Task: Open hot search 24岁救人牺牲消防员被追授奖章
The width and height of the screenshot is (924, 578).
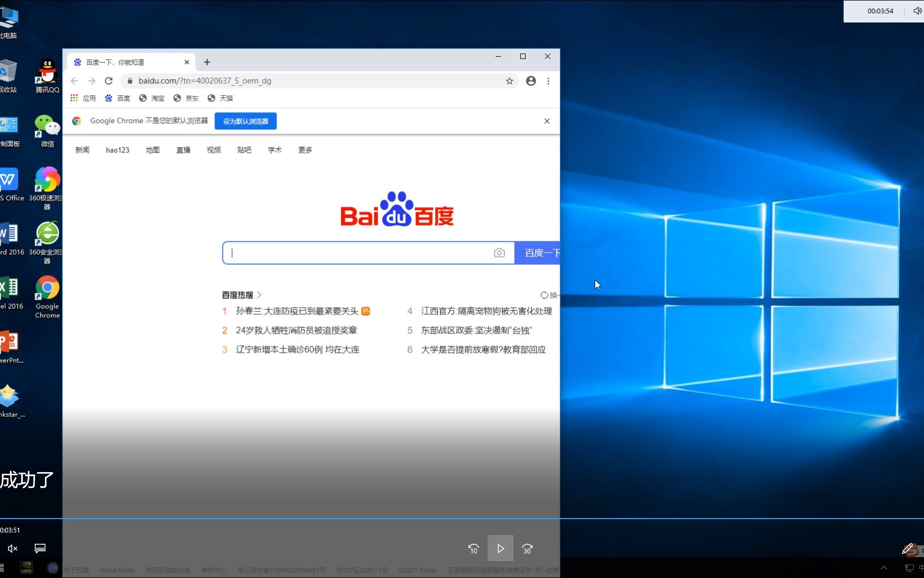Action: 297,330
